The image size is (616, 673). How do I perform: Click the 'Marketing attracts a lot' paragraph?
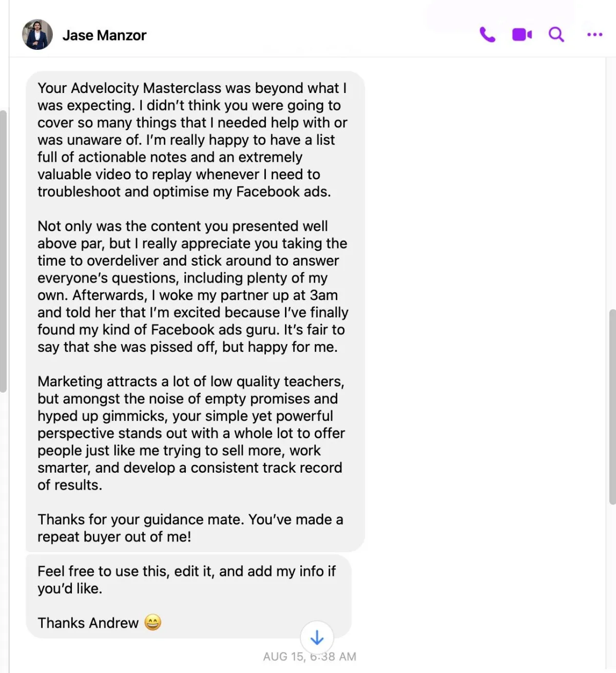191,433
